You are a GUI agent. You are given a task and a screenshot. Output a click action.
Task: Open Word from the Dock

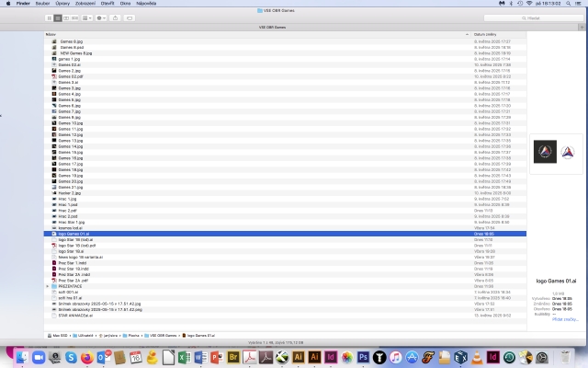coord(200,358)
